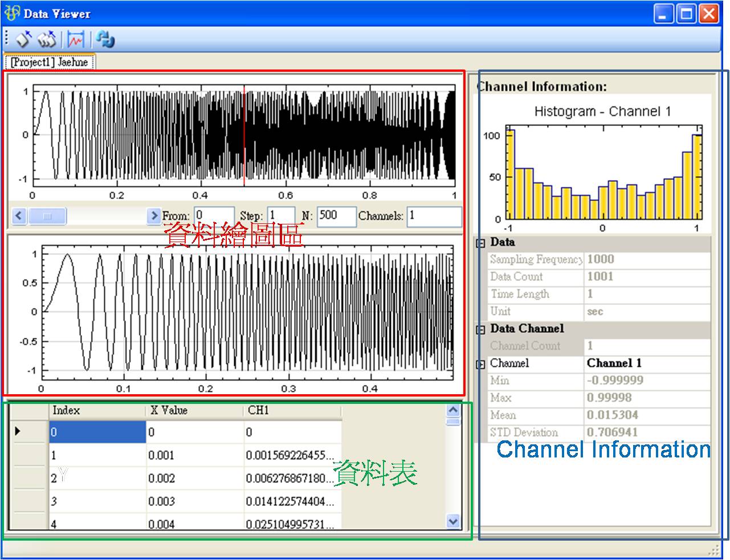Click the red waveform range toolbar icon
730x560 pixels.
click(75, 39)
